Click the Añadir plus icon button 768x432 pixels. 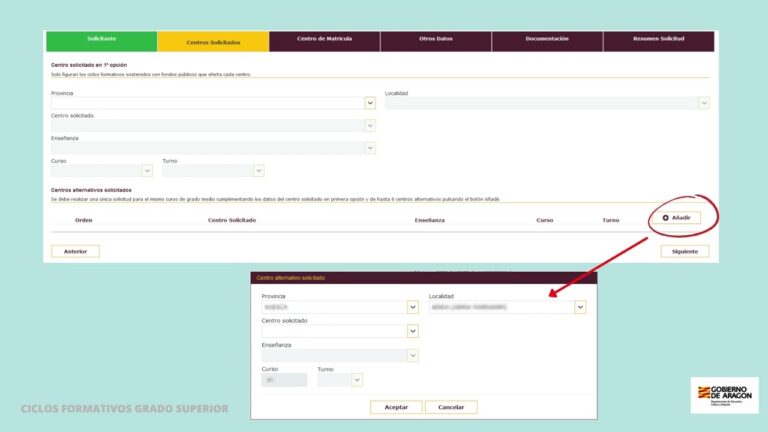tap(676, 217)
